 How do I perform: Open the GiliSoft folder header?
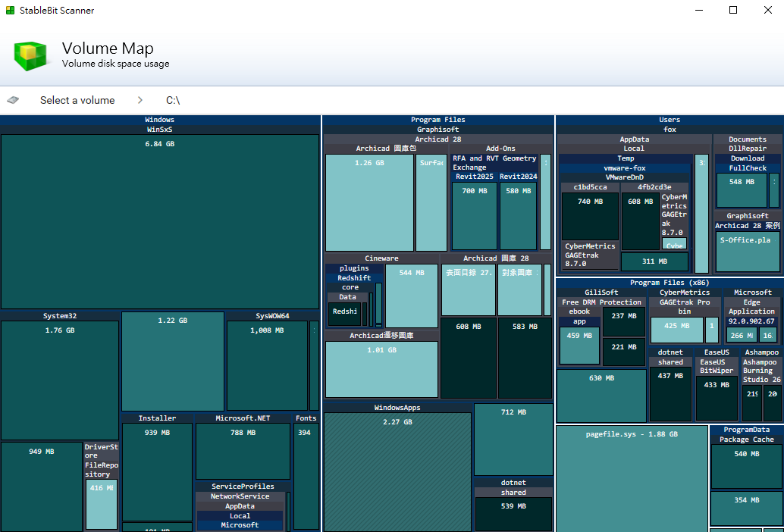coord(601,293)
